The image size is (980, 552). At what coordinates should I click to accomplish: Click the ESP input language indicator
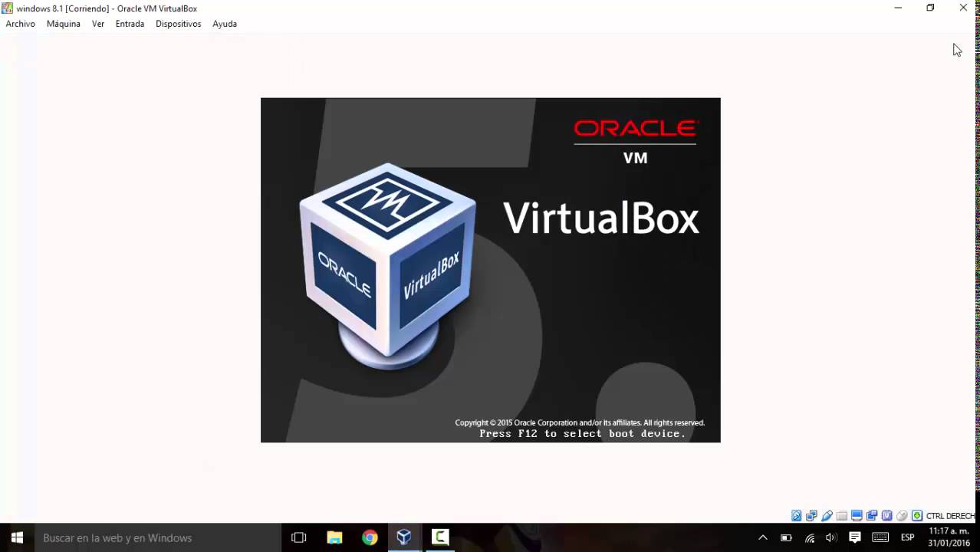(908, 537)
